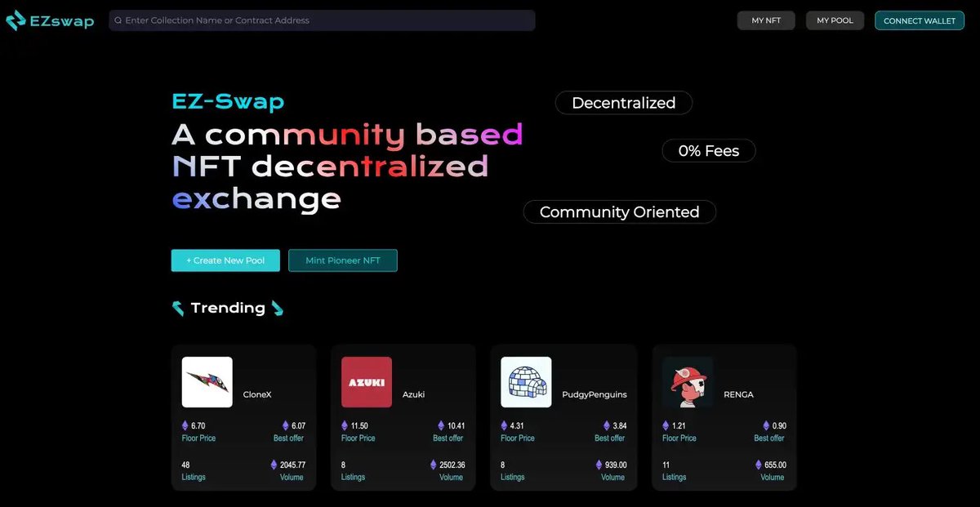Click CloneX best offer value 6.07
The height and width of the screenshot is (507, 980).
click(298, 426)
